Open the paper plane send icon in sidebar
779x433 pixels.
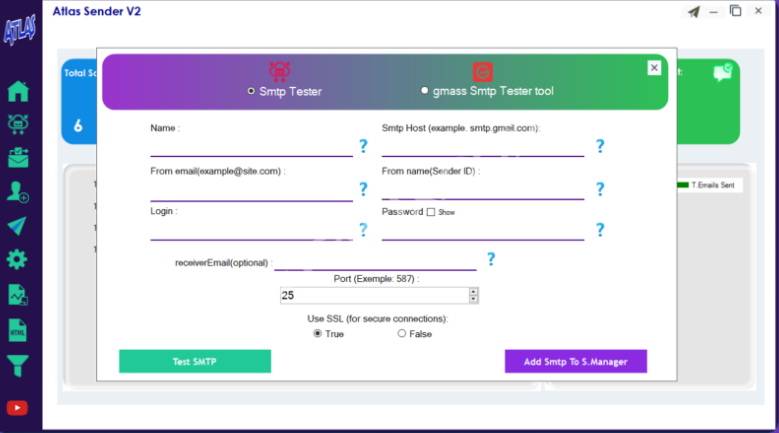(x=18, y=225)
